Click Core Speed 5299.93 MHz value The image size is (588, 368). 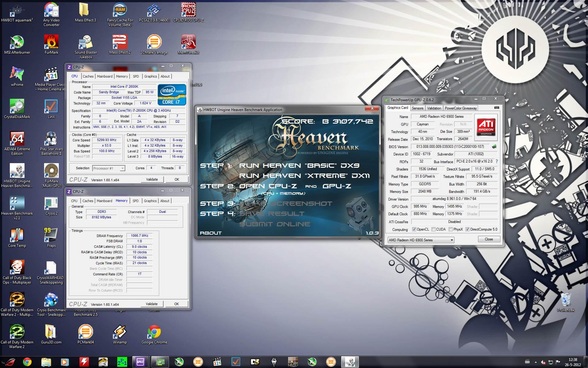[107, 140]
